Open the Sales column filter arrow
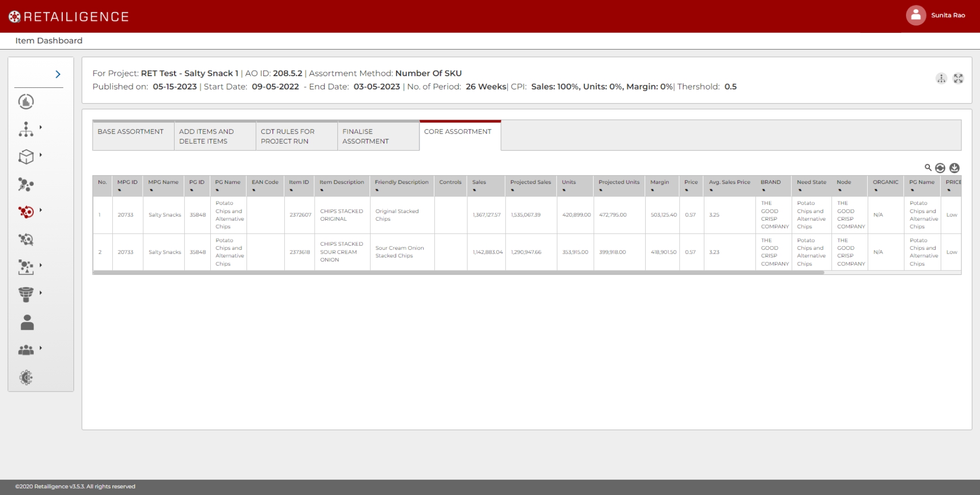 475,190
